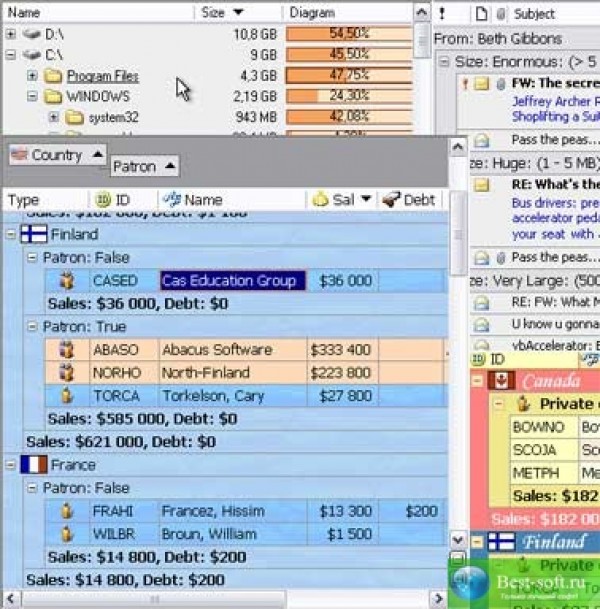Click the Debt column header
The width and height of the screenshot is (600, 609).
(x=412, y=200)
